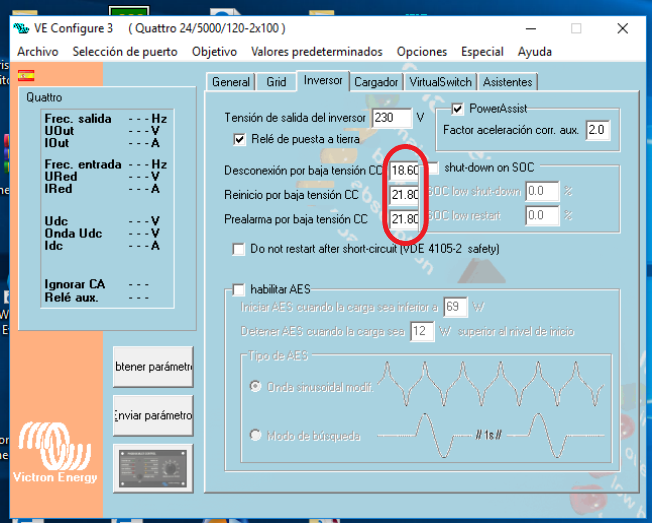This screenshot has height=523, width=652.
Task: Open the Opciones menu
Action: click(x=422, y=52)
